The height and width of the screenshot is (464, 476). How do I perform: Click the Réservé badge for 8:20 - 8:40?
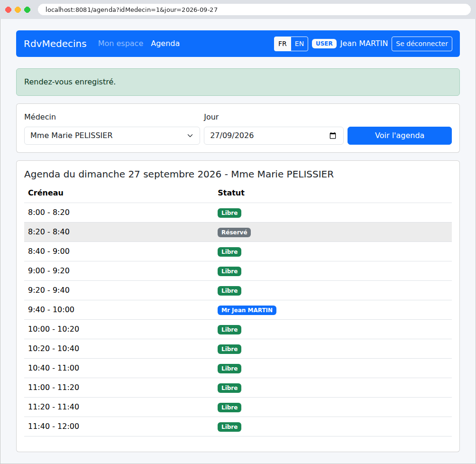tap(234, 232)
